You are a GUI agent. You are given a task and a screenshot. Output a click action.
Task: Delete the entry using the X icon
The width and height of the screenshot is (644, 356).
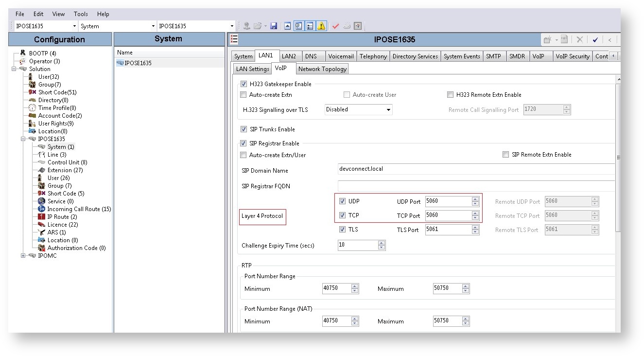click(x=579, y=39)
